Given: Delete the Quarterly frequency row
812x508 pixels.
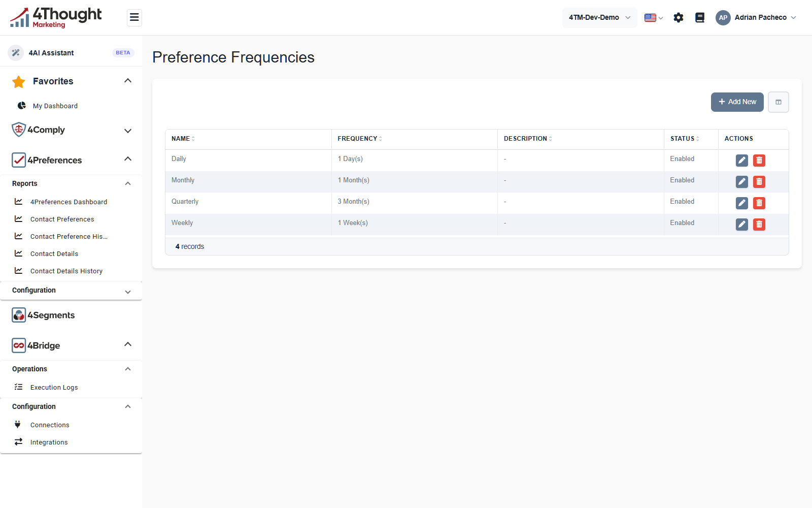Looking at the screenshot, I should (x=759, y=203).
